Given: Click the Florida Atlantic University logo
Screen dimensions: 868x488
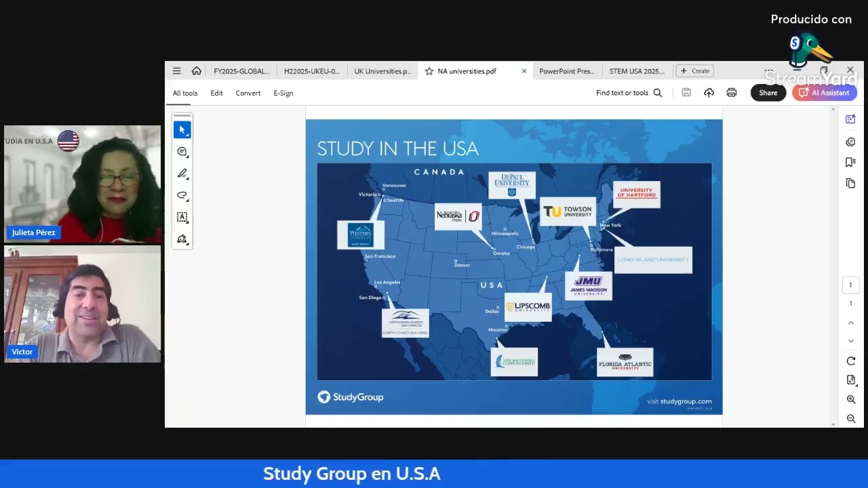Looking at the screenshot, I should tap(625, 363).
